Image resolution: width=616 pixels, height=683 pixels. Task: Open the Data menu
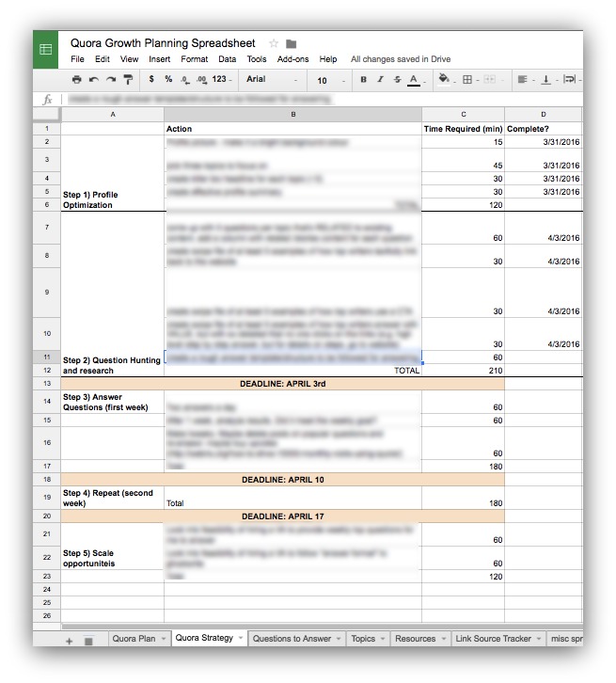click(228, 59)
